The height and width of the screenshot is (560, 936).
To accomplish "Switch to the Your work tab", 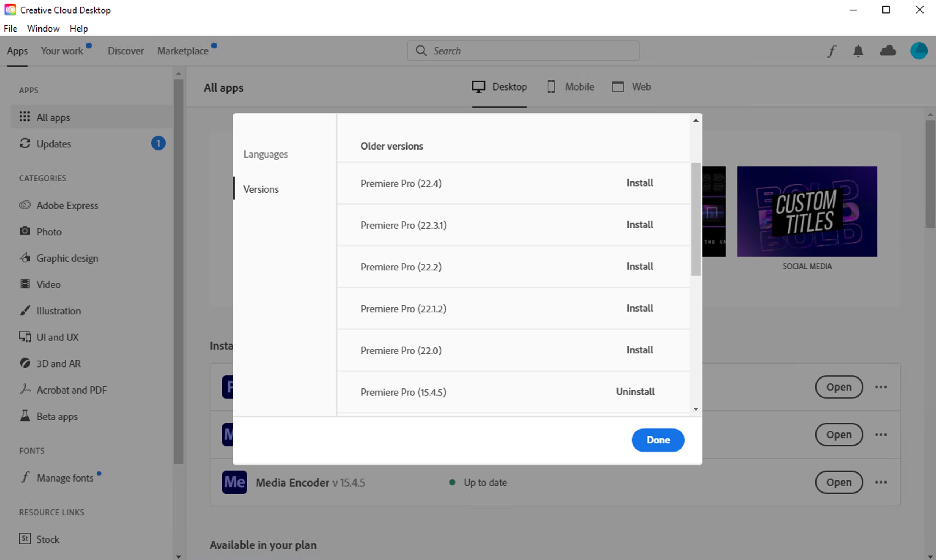I will point(62,51).
